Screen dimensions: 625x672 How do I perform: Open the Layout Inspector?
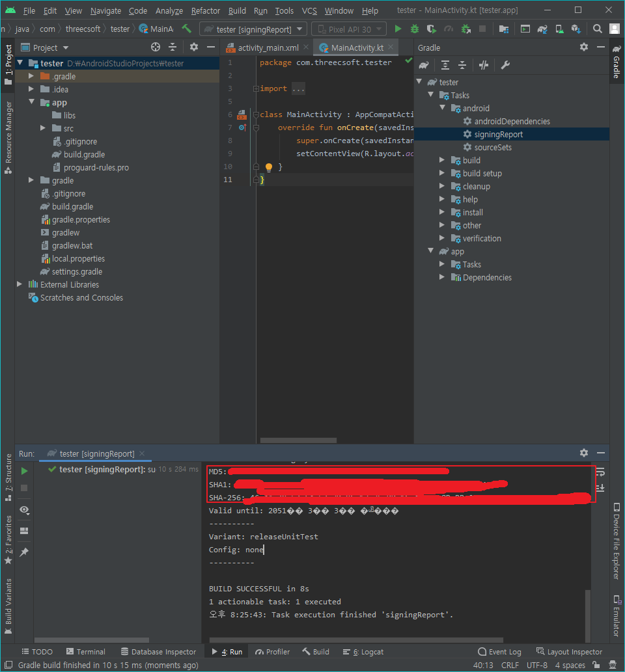coord(569,651)
